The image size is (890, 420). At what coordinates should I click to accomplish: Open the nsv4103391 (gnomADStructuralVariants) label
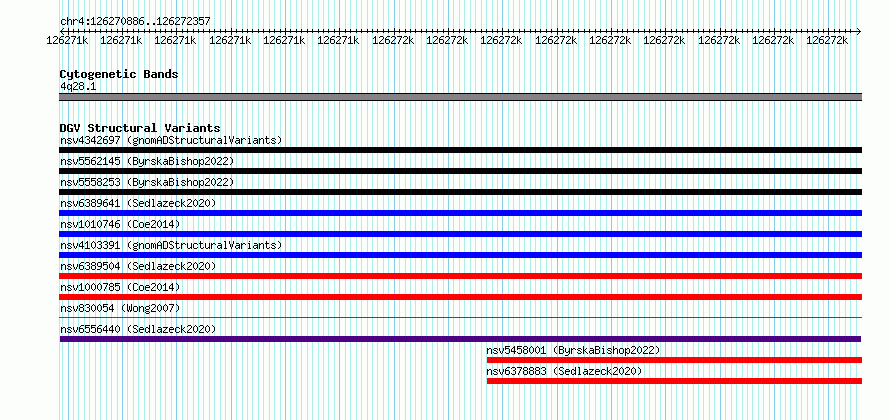click(x=171, y=245)
